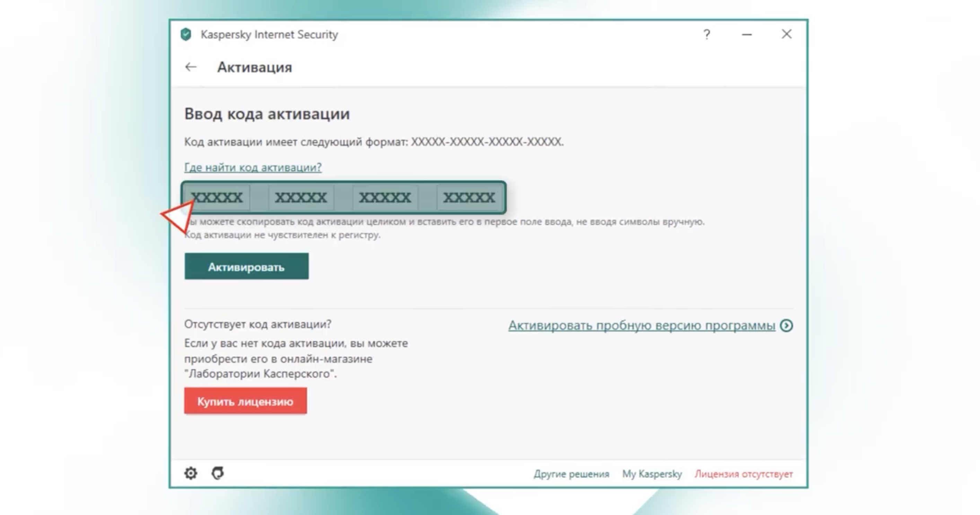Click the XXXXX-XXXXX-XXXXX-XXXXX format text

(487, 142)
